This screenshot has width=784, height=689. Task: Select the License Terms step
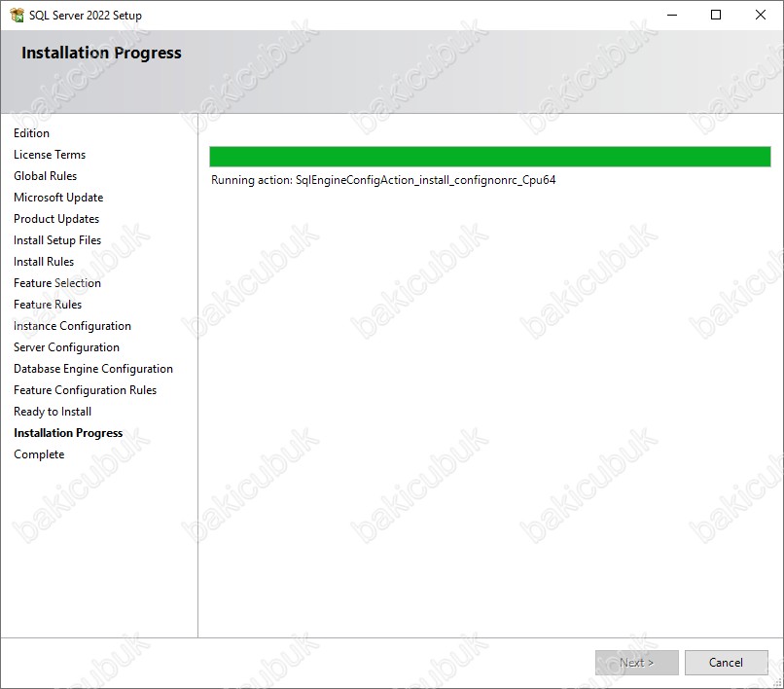point(50,155)
